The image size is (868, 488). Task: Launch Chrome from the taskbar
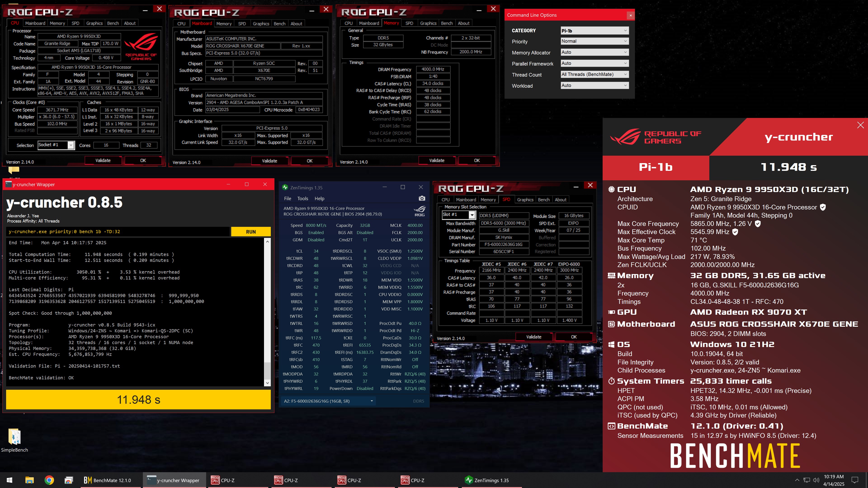point(49,480)
